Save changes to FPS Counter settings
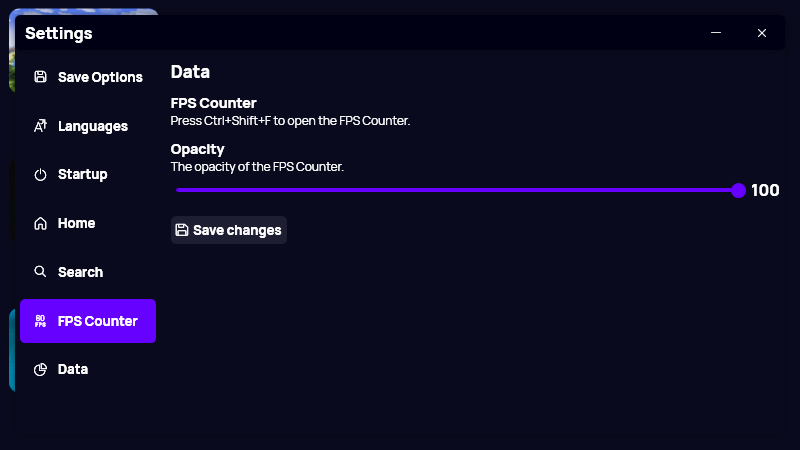Viewport: 800px width, 450px height. click(229, 230)
